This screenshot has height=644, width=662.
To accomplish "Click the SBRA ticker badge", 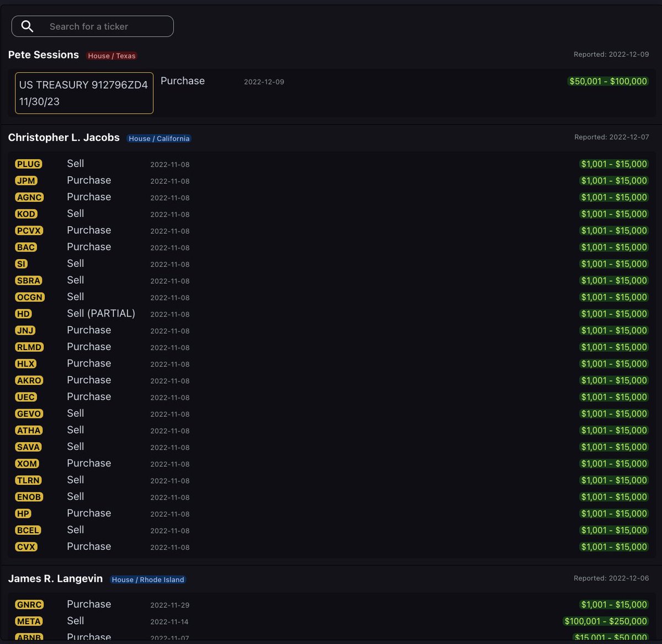I will point(29,281).
